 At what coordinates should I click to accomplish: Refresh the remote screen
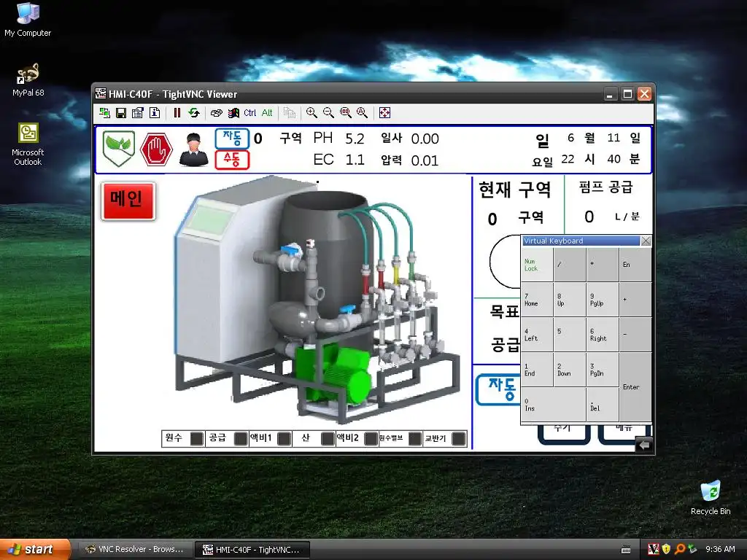194,113
